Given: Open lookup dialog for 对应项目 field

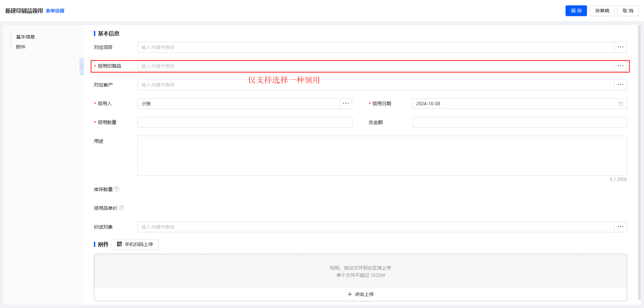Looking at the screenshot, I should [620, 47].
